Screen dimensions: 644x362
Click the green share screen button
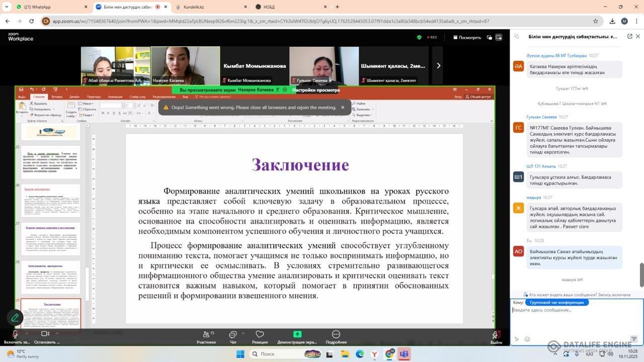[x=297, y=334]
